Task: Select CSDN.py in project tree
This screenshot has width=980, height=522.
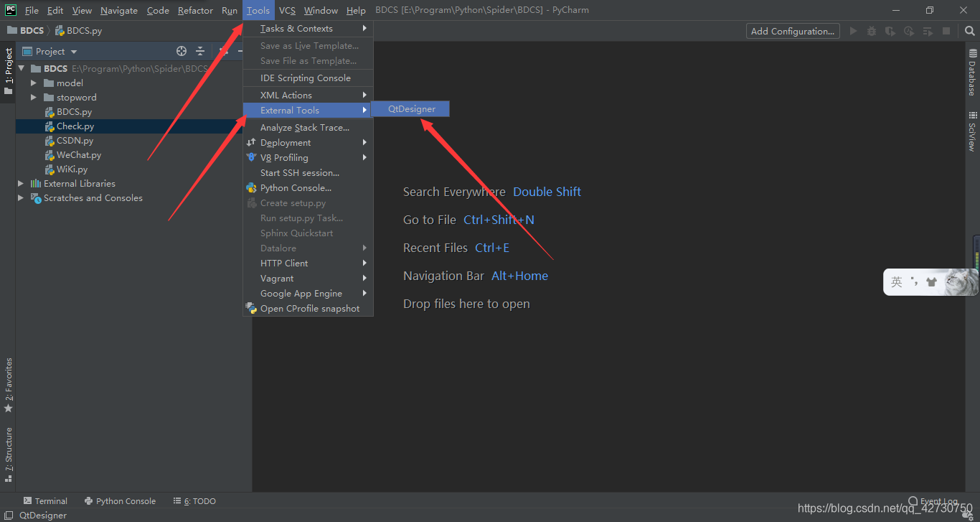Action: click(x=75, y=141)
